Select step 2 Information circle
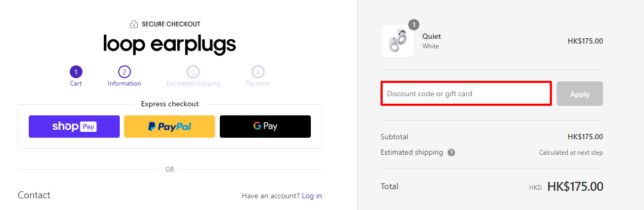This screenshot has height=210, width=644. tap(124, 72)
